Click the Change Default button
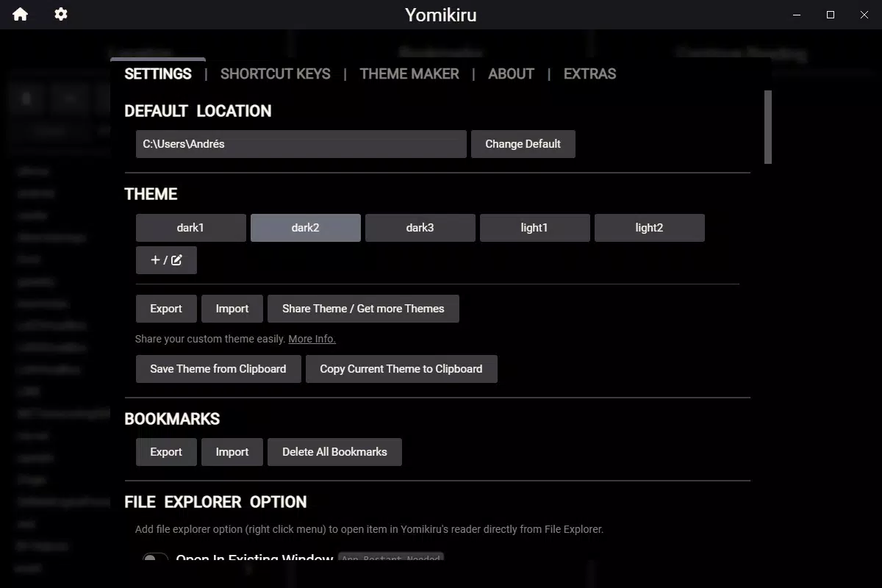This screenshot has height=588, width=882. 523,144
